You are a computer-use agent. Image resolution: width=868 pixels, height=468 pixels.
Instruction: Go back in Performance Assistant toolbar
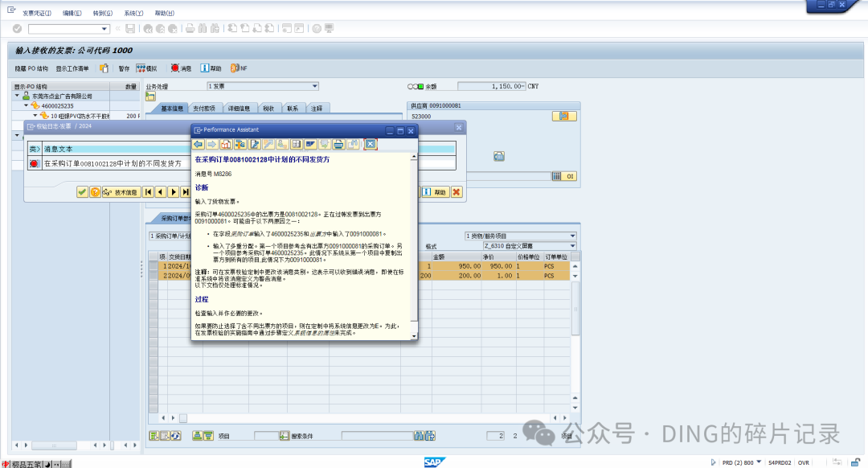pos(199,145)
